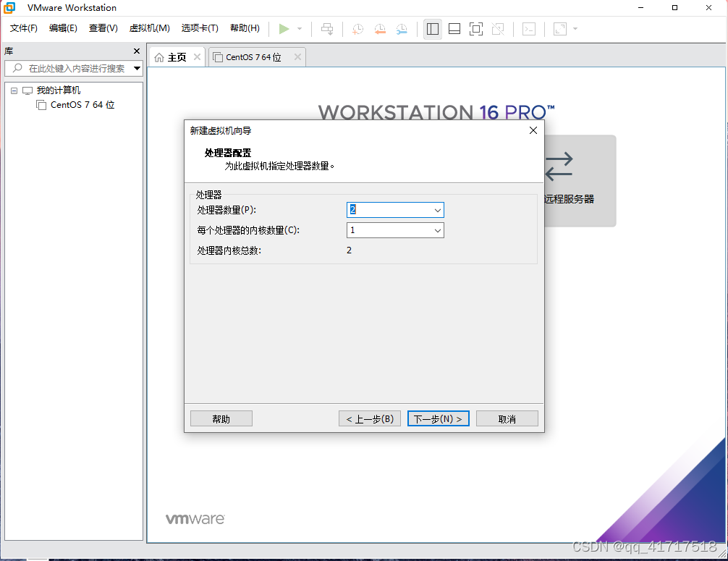Select CentOS 7 64 位 in the library tree
The image size is (728, 561).
[x=82, y=105]
